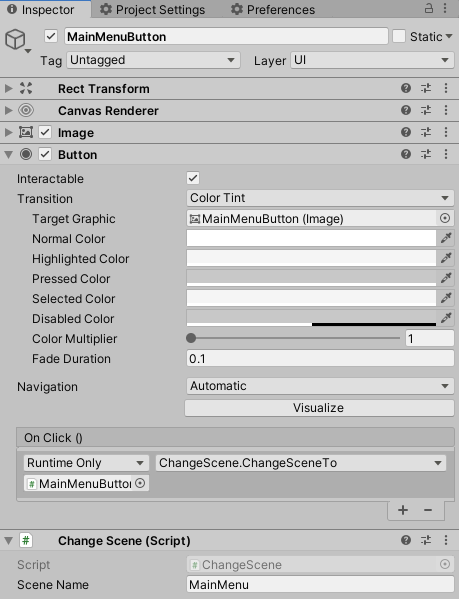The width and height of the screenshot is (459, 599).
Task: Open the Runtime Only dropdown
Action: click(86, 463)
